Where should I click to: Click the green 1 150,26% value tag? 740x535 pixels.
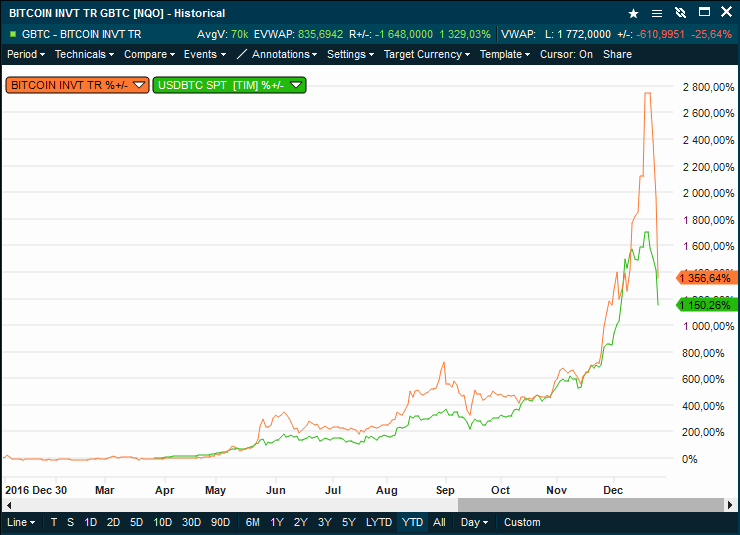[707, 305]
